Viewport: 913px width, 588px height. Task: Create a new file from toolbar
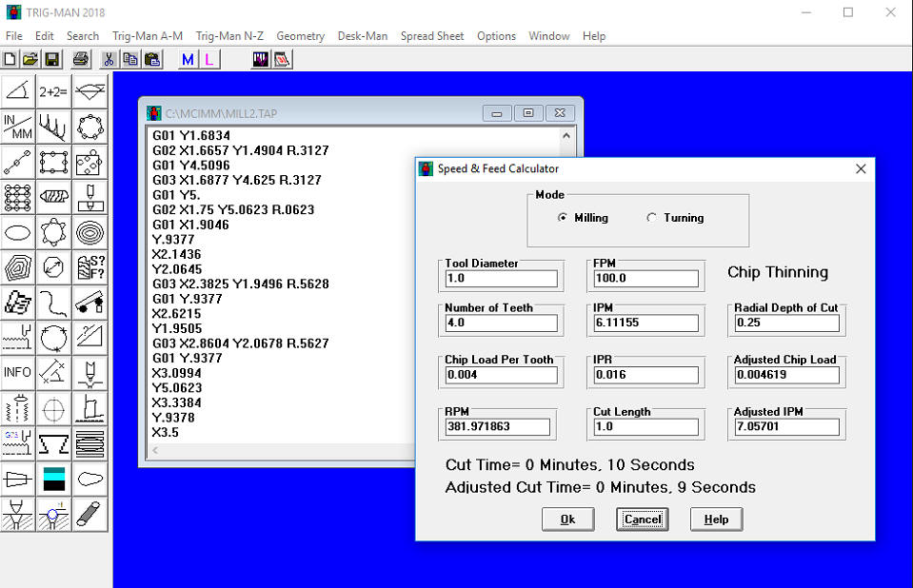10,59
